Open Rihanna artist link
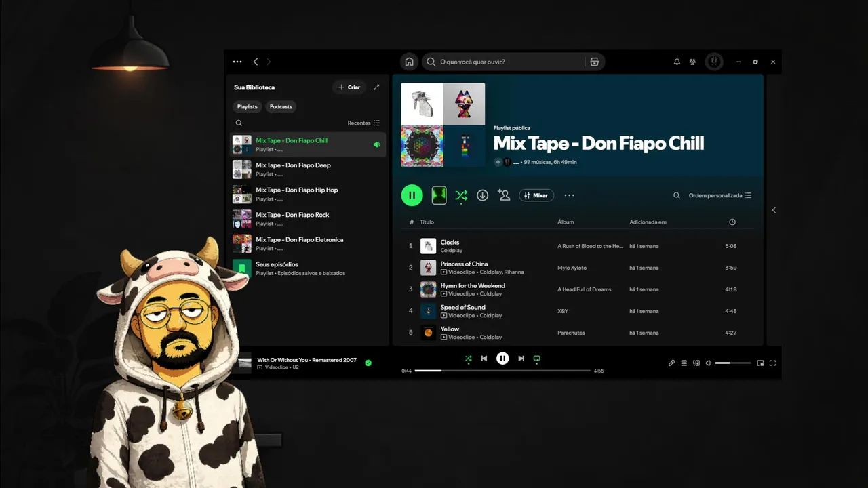Image resolution: width=868 pixels, height=488 pixels. click(514, 272)
